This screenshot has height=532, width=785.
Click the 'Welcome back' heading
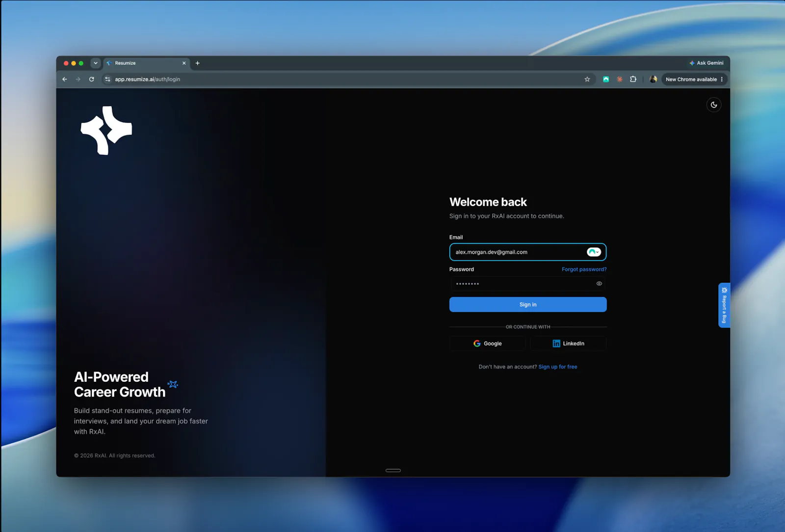pos(488,202)
